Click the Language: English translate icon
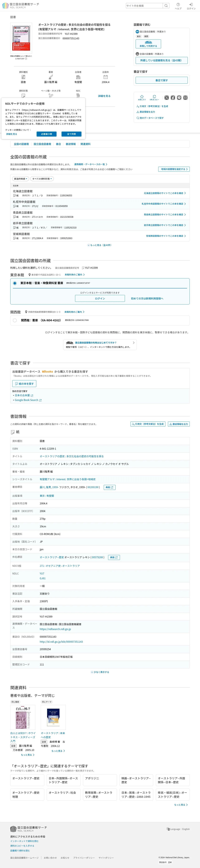The height and width of the screenshot is (868, 200). 168,829
